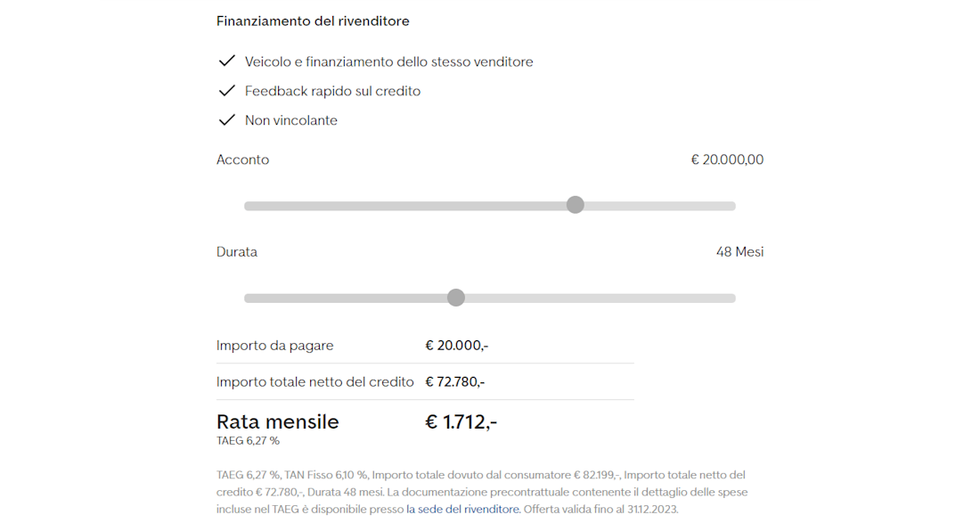Click the 48 Mesi duration value

740,252
